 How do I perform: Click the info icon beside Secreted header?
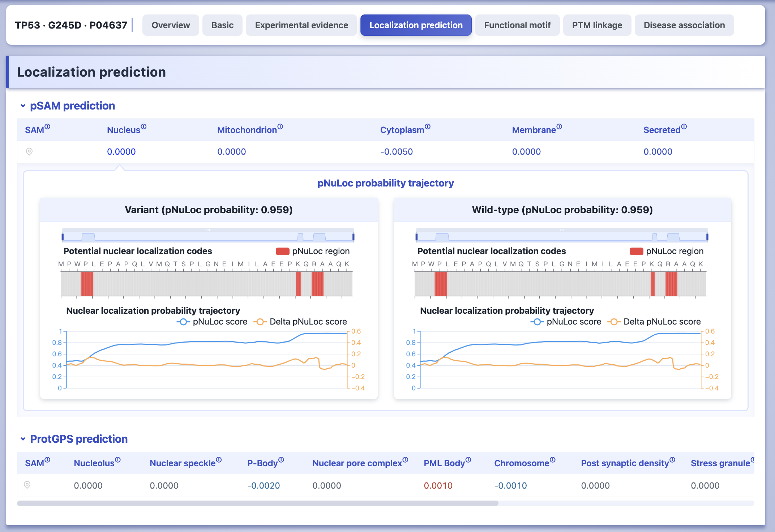click(684, 126)
